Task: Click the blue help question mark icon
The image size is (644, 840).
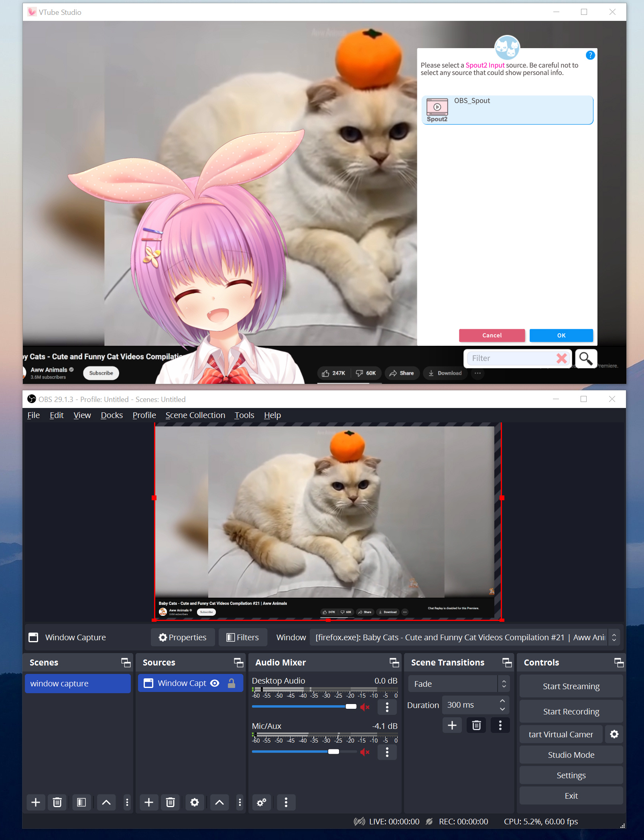Action: (590, 55)
